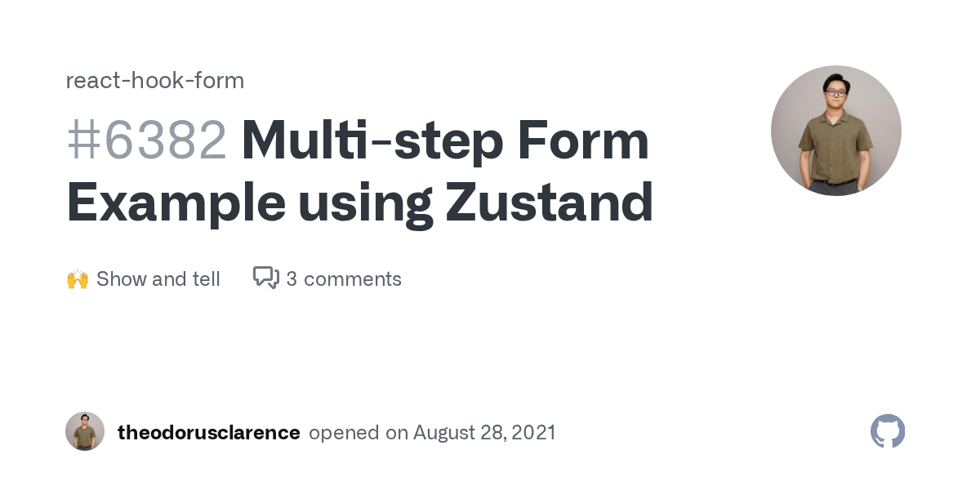Screen dimensions: 980x490
Task: Open the large circular profile photo
Action: pyautogui.click(x=835, y=131)
